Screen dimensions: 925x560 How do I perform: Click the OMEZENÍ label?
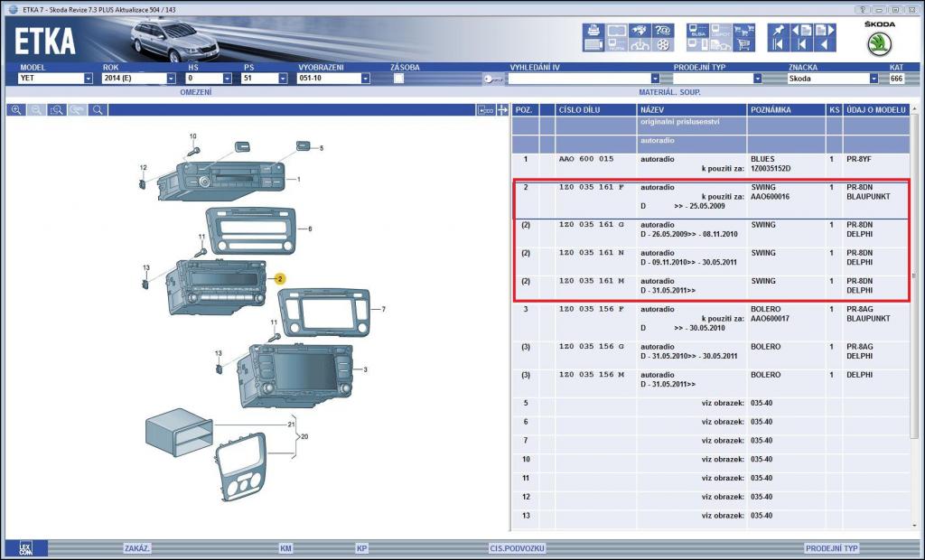click(x=196, y=93)
